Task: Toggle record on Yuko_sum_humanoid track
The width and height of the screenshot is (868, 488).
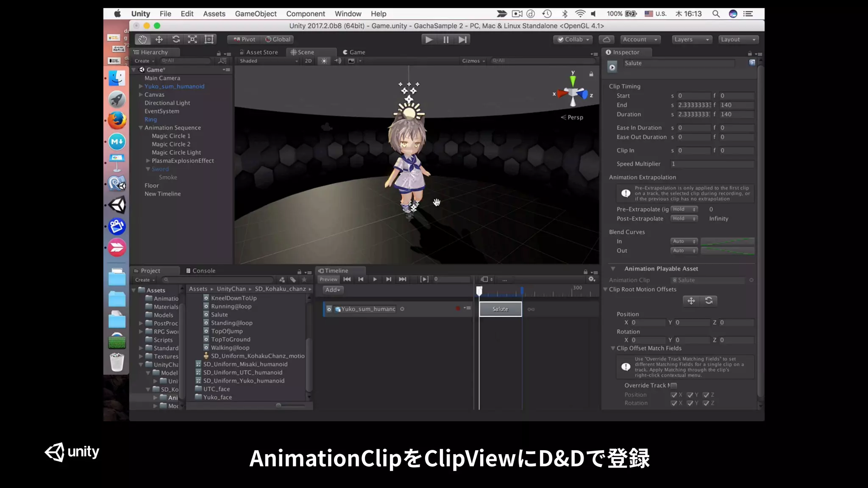Action: pos(458,308)
